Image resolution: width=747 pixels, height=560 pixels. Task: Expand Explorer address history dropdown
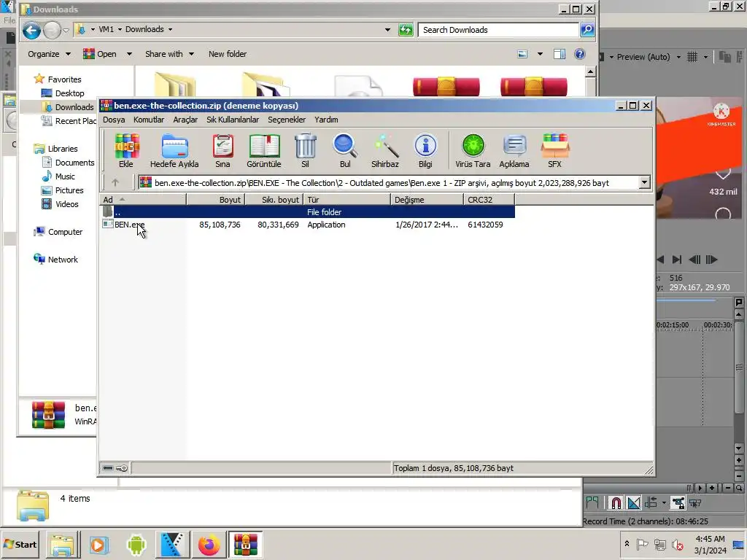387,29
